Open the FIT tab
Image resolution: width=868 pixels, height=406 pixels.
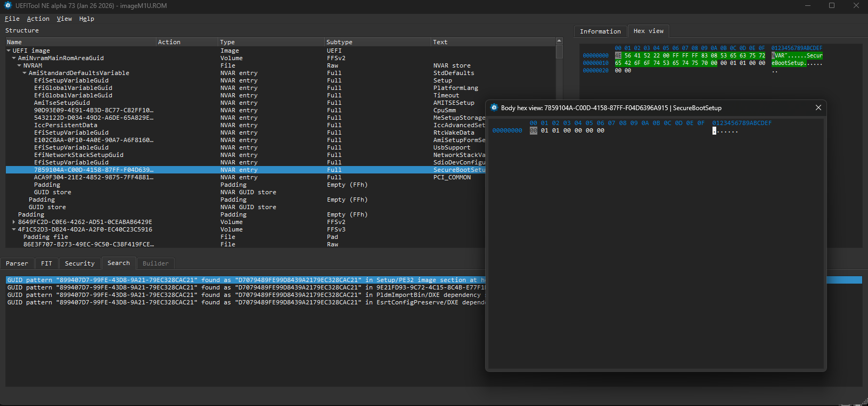click(46, 263)
